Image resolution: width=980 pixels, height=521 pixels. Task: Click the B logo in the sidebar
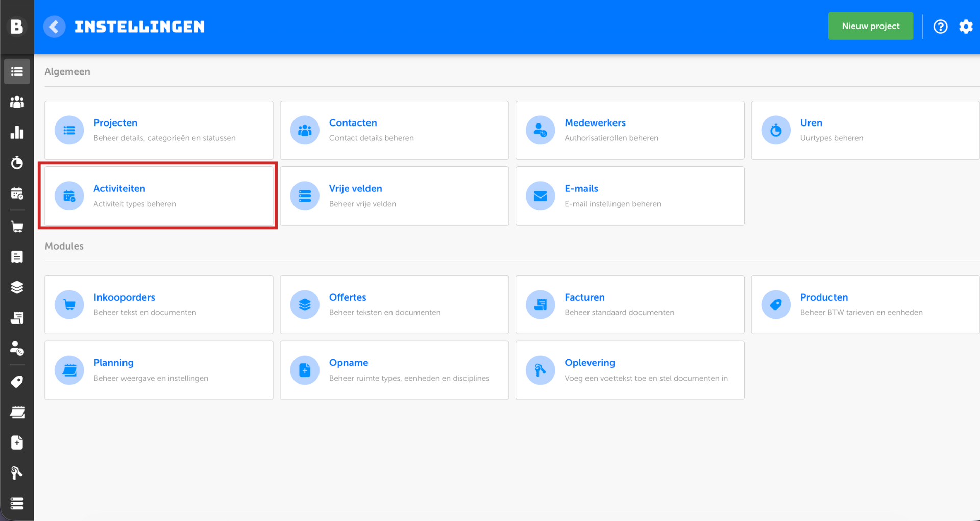point(17,27)
